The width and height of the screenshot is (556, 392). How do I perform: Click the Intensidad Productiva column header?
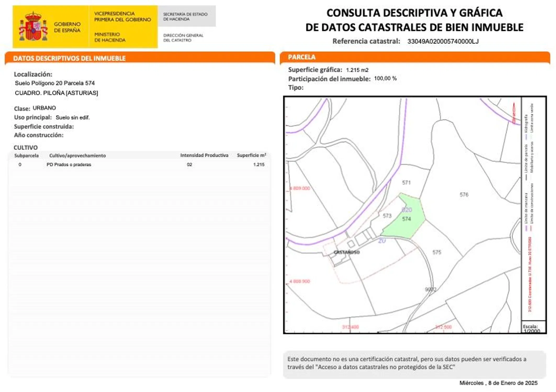click(204, 155)
